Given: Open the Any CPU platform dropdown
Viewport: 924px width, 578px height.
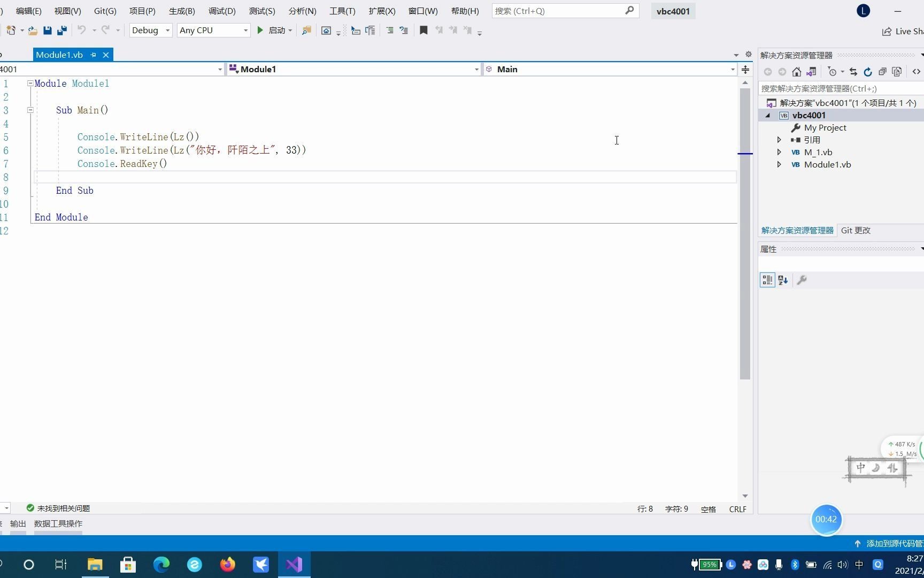Looking at the screenshot, I should [x=213, y=30].
